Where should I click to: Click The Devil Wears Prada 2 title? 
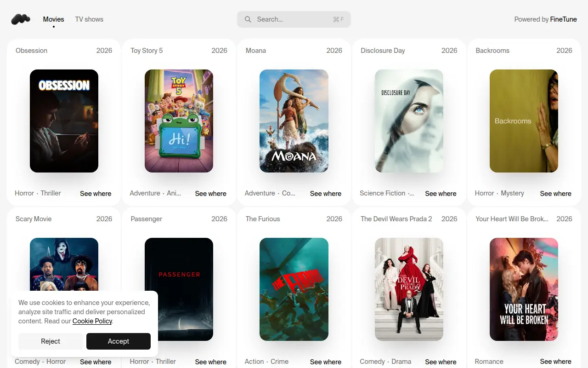tap(396, 219)
